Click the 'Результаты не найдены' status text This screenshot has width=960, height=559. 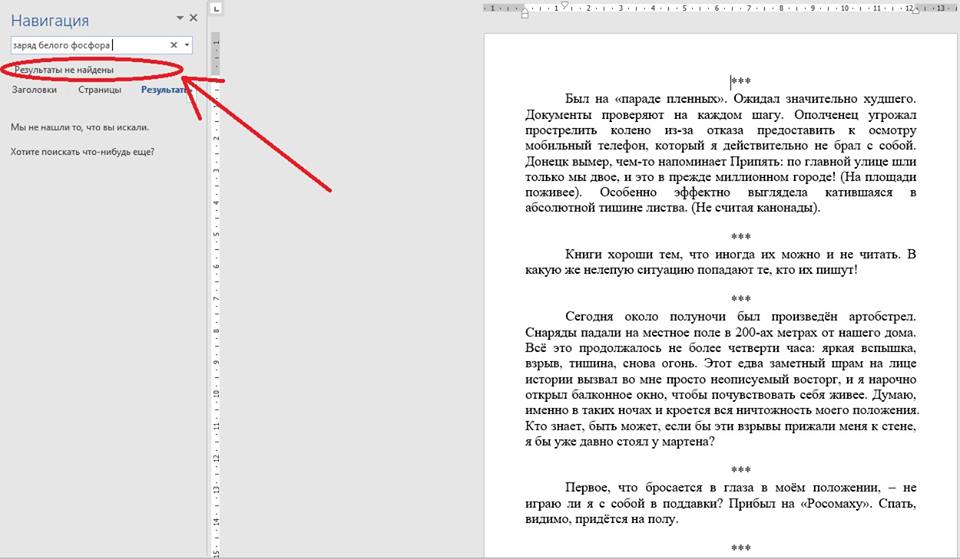pyautogui.click(x=64, y=70)
